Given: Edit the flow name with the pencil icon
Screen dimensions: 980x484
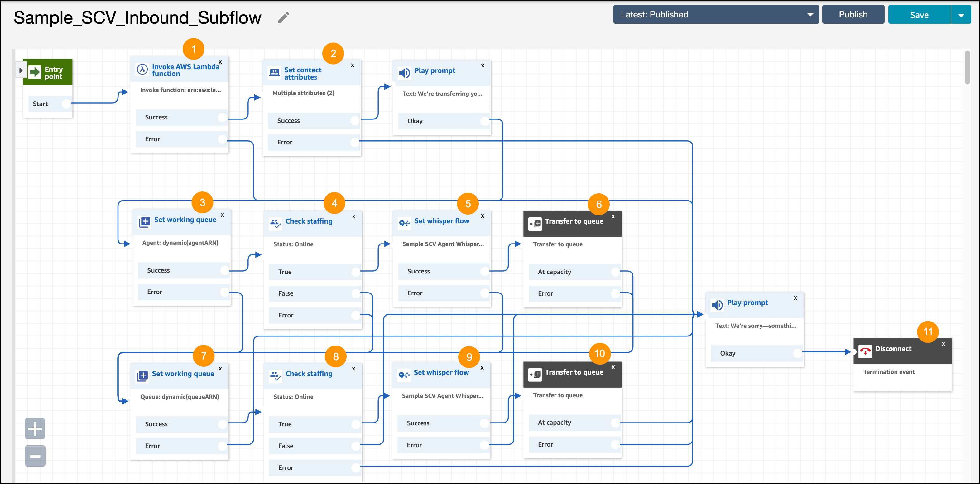Looking at the screenshot, I should [x=283, y=17].
